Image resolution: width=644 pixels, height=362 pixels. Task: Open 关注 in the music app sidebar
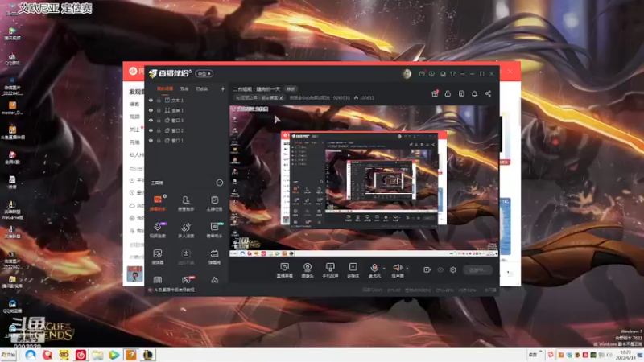(x=134, y=130)
